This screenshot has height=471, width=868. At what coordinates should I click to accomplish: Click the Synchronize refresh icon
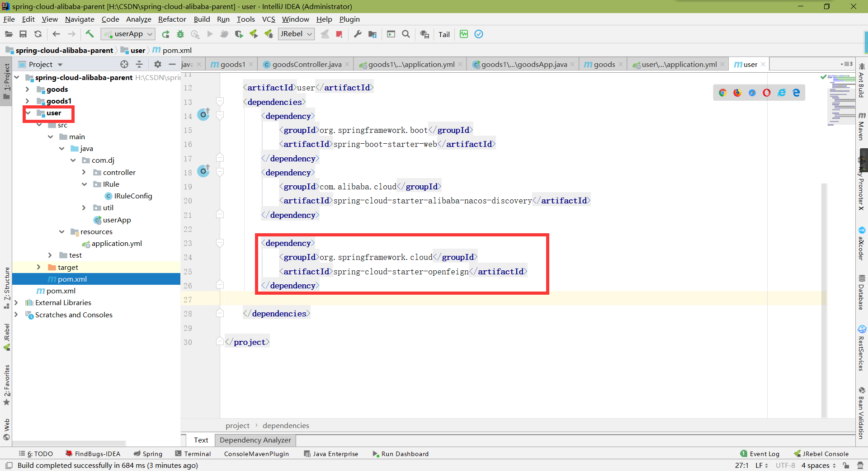(38, 34)
